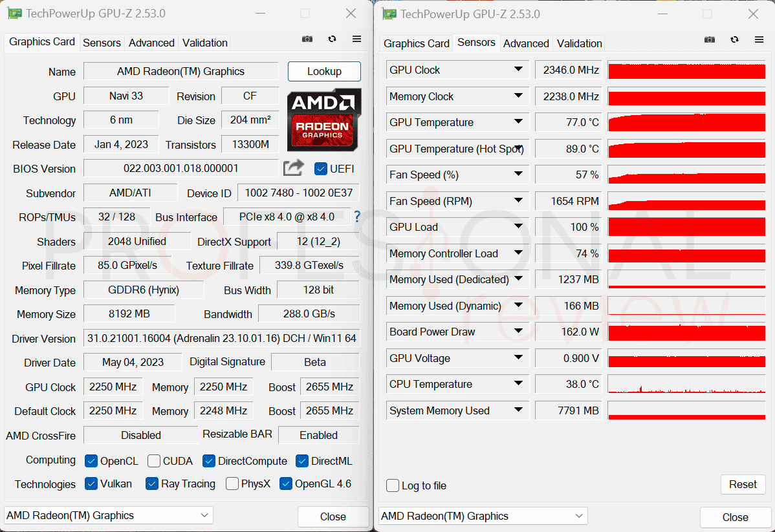Click the '288.0 GB/s' bandwidth value
Screen dimensions: 775x532
(309, 314)
